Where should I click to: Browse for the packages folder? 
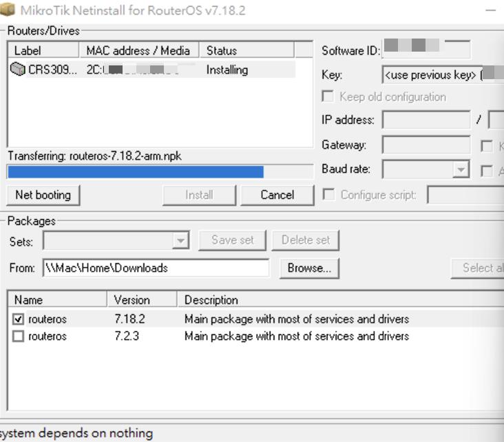click(309, 268)
